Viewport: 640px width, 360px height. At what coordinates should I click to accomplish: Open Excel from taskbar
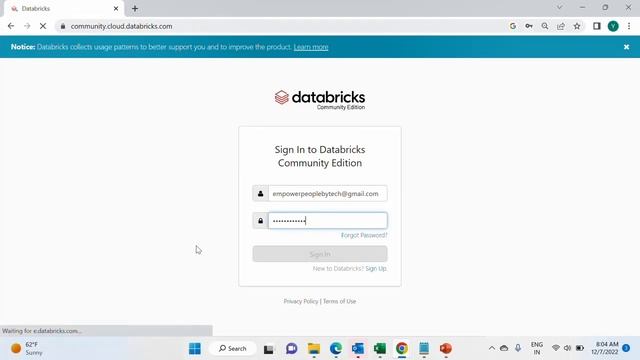click(x=380, y=349)
